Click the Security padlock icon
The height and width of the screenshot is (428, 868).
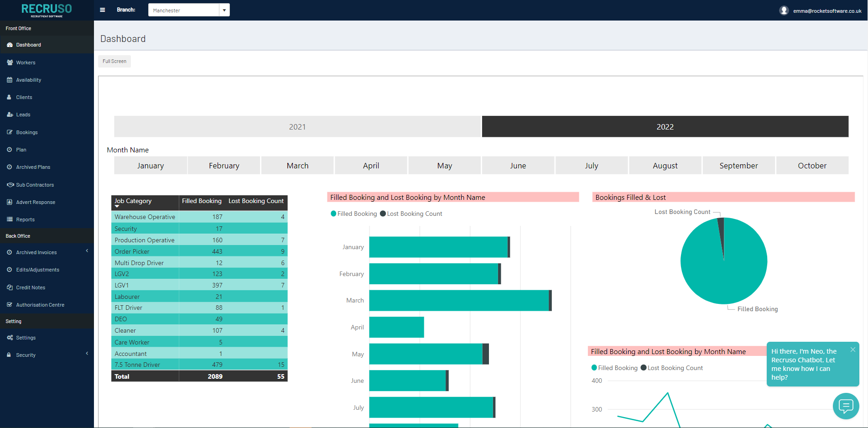point(9,355)
